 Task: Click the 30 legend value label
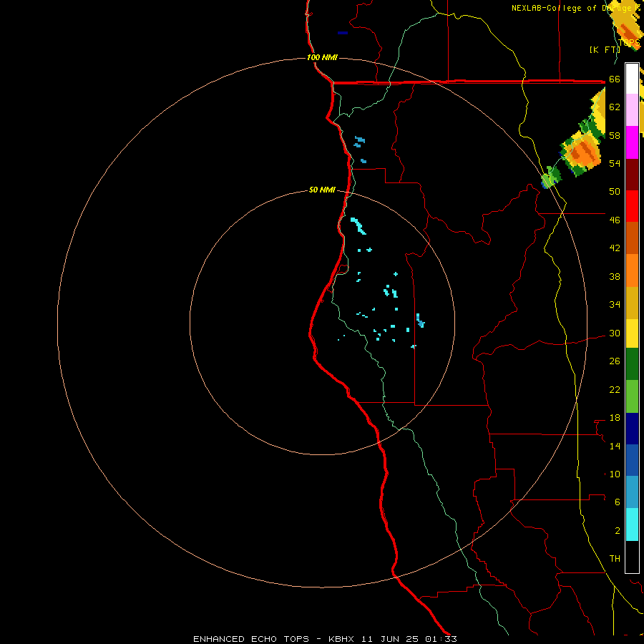(615, 333)
